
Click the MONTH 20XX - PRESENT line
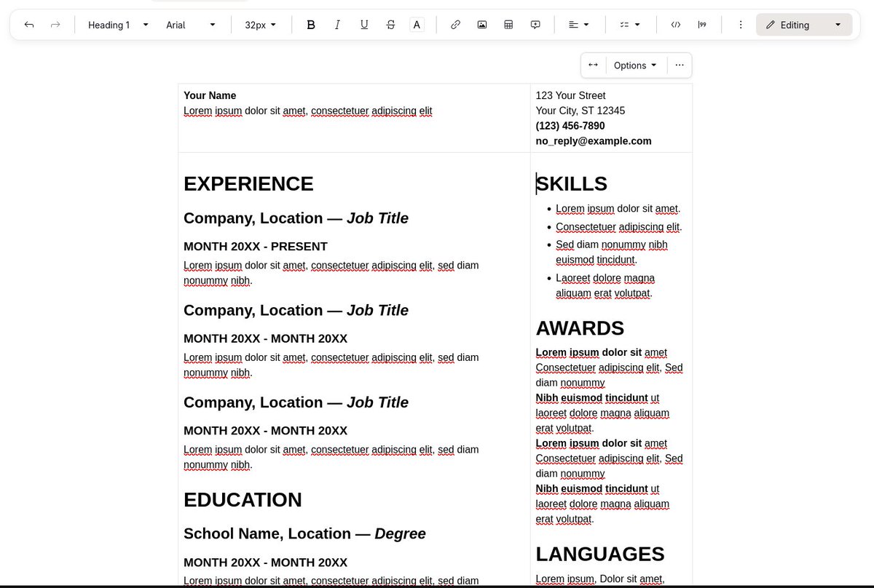click(x=256, y=246)
